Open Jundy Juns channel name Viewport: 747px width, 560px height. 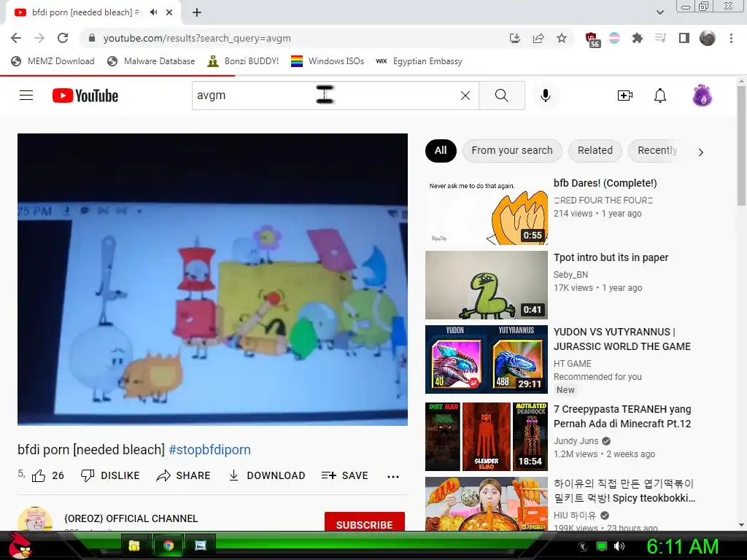coord(576,441)
